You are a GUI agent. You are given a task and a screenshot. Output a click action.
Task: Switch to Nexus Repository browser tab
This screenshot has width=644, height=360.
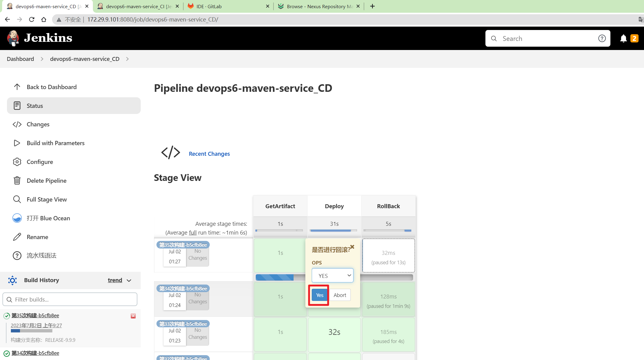tap(319, 6)
